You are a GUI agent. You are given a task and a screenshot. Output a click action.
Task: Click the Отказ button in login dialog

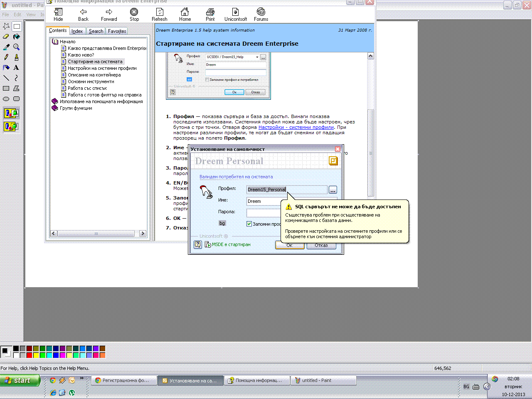click(x=321, y=245)
